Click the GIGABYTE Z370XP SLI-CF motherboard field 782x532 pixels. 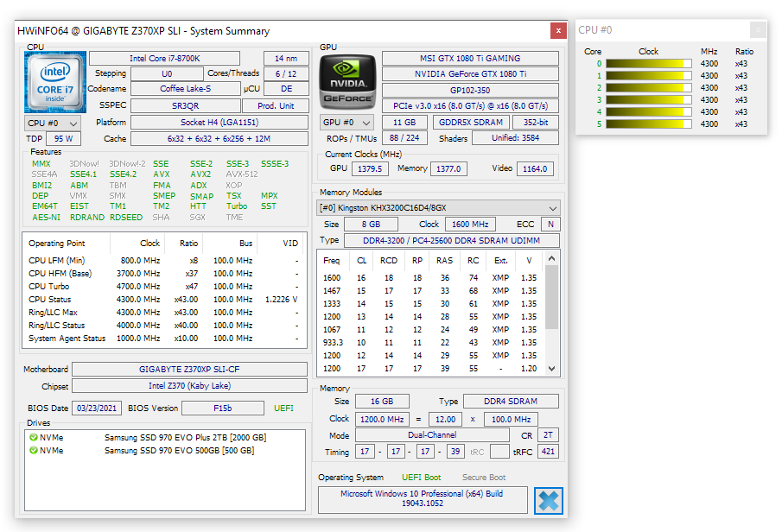[189, 370]
